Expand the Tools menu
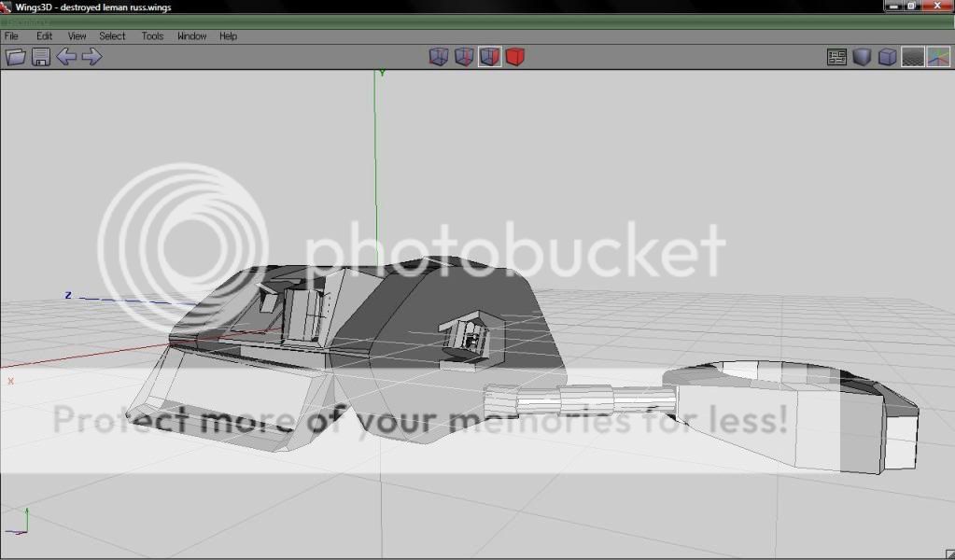The height and width of the screenshot is (560, 955). click(152, 36)
